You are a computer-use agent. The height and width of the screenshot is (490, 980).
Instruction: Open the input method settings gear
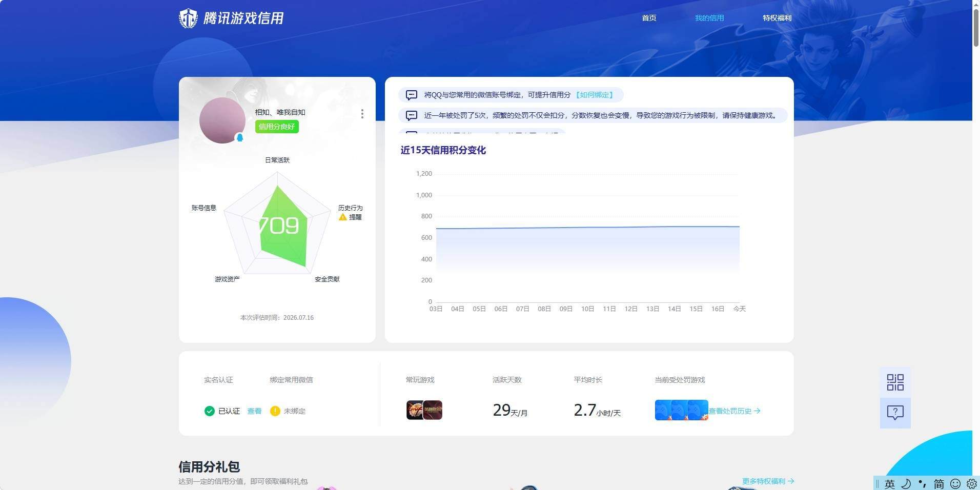pos(971,484)
